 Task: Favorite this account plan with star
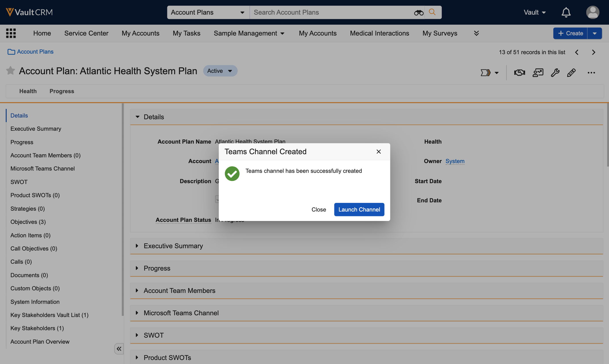coord(11,71)
